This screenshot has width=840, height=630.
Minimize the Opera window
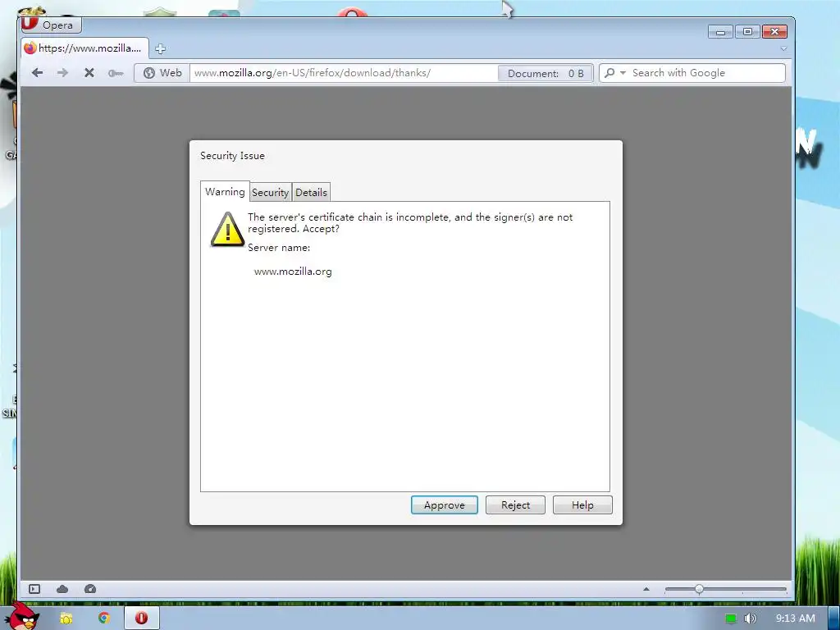(x=720, y=32)
